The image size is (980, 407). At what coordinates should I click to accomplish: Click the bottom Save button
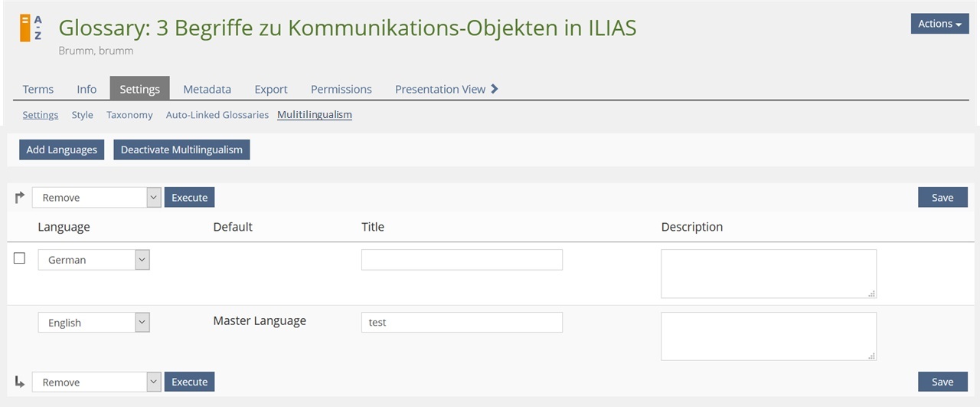942,382
